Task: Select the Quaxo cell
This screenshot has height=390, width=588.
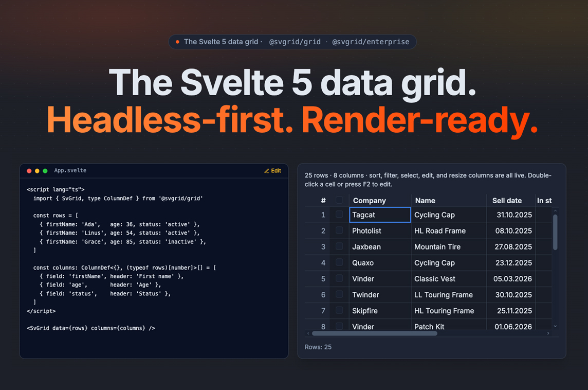Action: [x=380, y=263]
